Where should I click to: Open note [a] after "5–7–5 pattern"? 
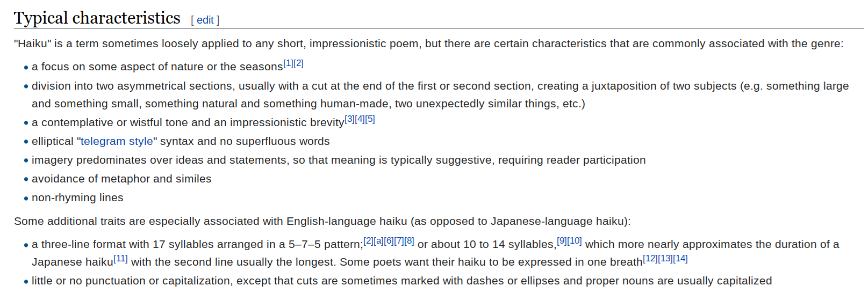tap(378, 241)
